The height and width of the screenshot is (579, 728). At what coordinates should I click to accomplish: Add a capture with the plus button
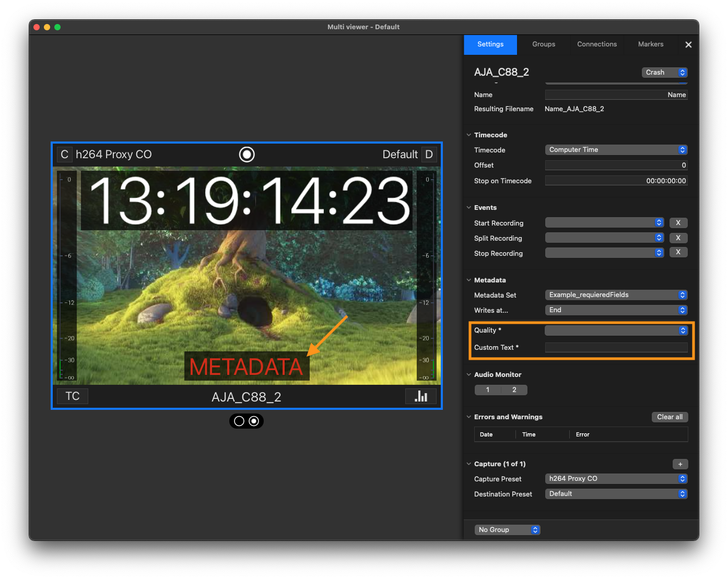point(680,464)
